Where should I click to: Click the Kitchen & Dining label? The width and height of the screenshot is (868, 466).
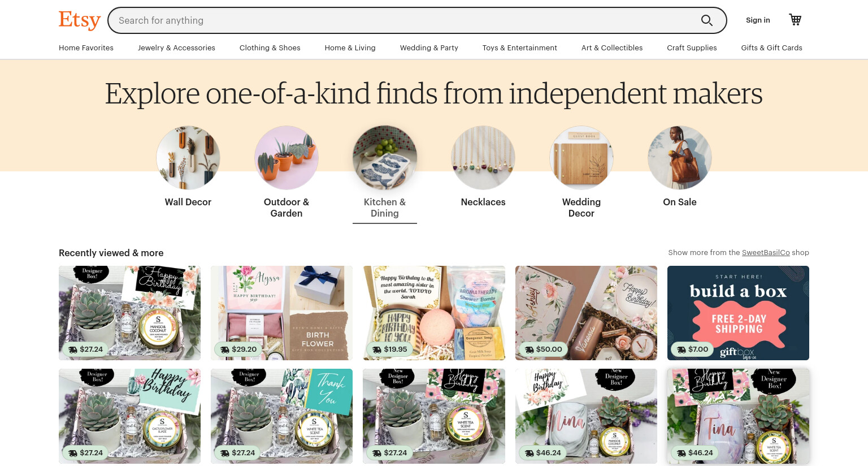pos(385,208)
